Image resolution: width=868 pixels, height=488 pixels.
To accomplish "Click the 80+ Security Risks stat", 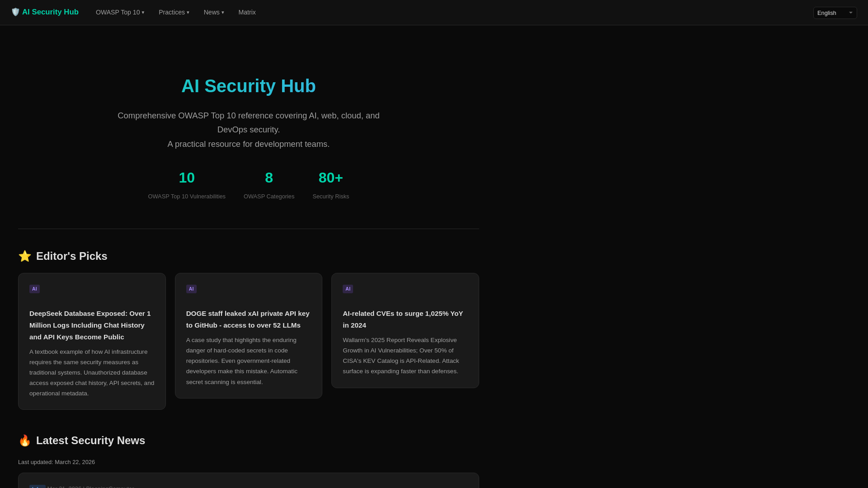I will 330,185.
